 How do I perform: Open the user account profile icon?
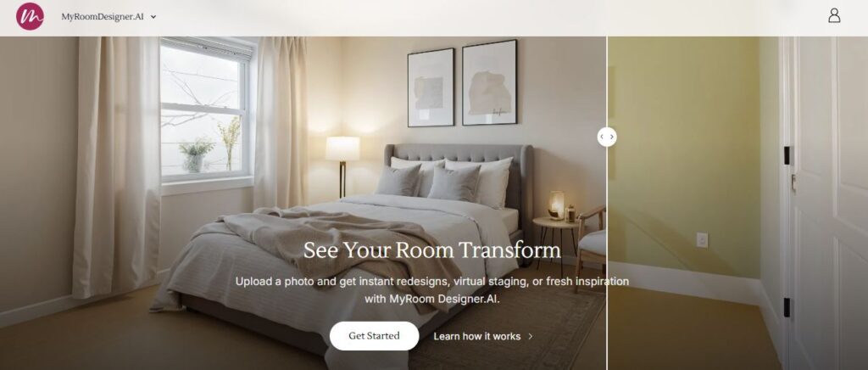tap(834, 15)
